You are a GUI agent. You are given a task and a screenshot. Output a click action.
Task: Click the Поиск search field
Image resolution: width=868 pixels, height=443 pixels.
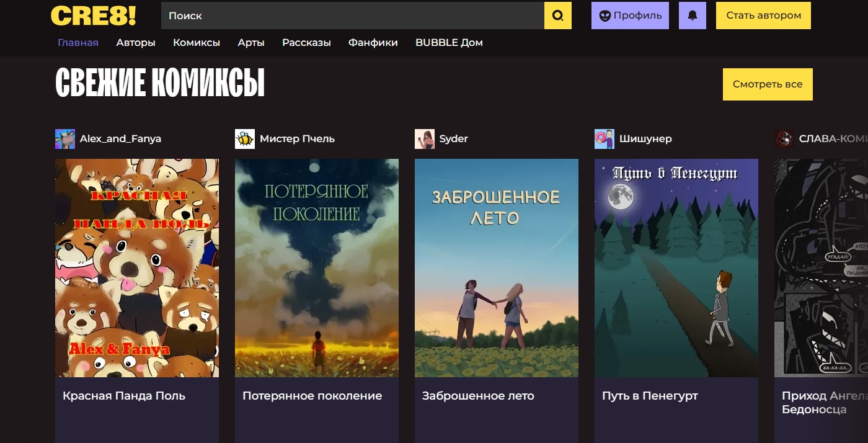point(353,16)
